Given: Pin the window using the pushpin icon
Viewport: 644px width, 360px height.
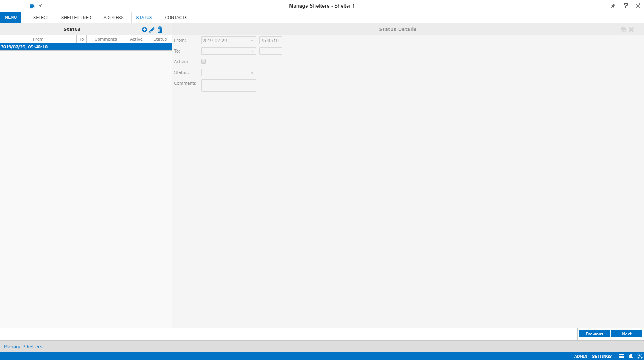Looking at the screenshot, I should 613,6.
